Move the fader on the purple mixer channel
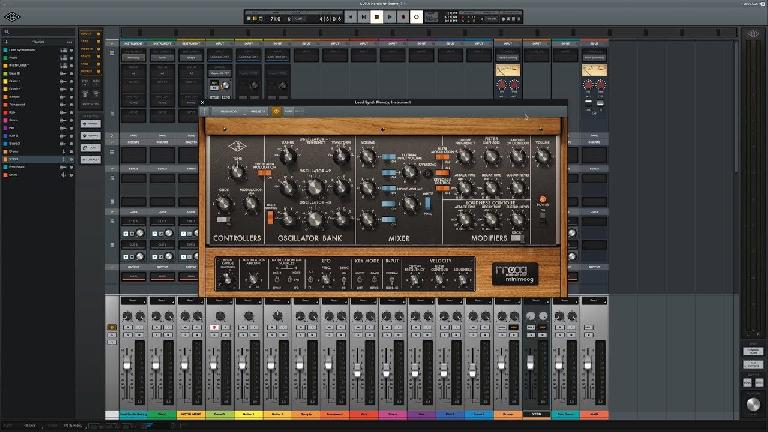The width and height of the screenshot is (768, 432). (x=415, y=371)
